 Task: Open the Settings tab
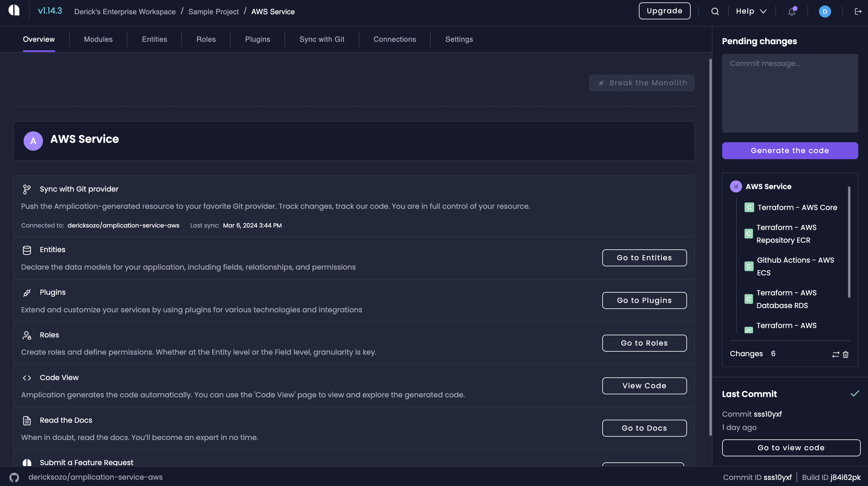(459, 39)
